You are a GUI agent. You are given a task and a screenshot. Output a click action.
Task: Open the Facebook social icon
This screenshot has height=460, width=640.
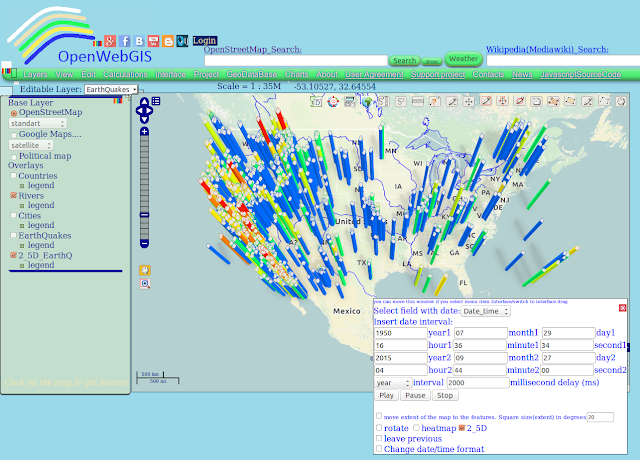(x=125, y=41)
